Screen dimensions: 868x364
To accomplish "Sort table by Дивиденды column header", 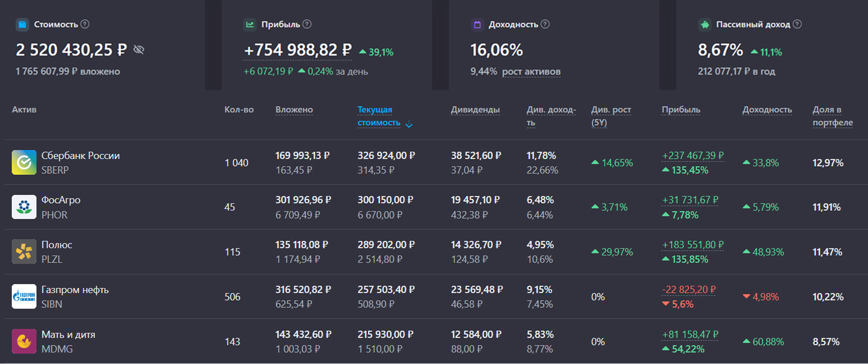I will [x=475, y=110].
